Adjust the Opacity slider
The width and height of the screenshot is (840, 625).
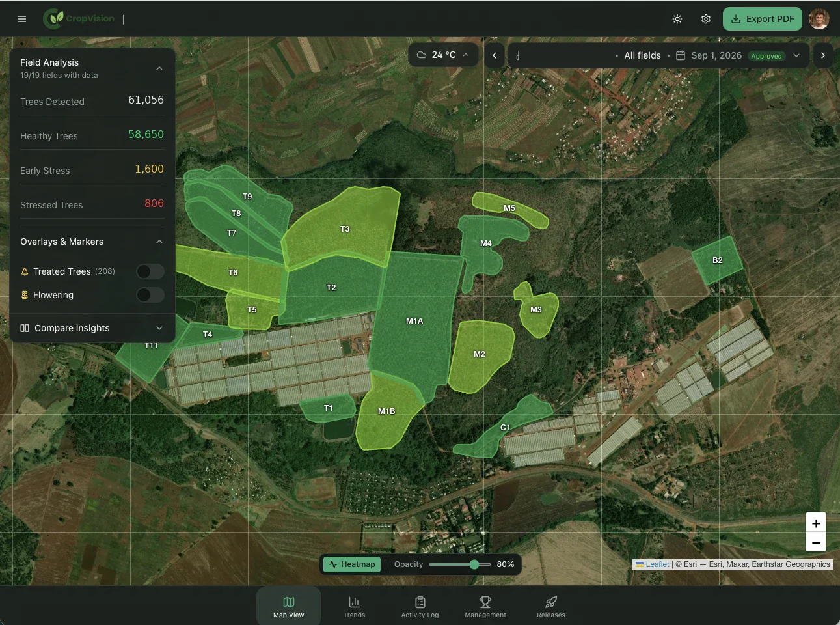(460, 564)
